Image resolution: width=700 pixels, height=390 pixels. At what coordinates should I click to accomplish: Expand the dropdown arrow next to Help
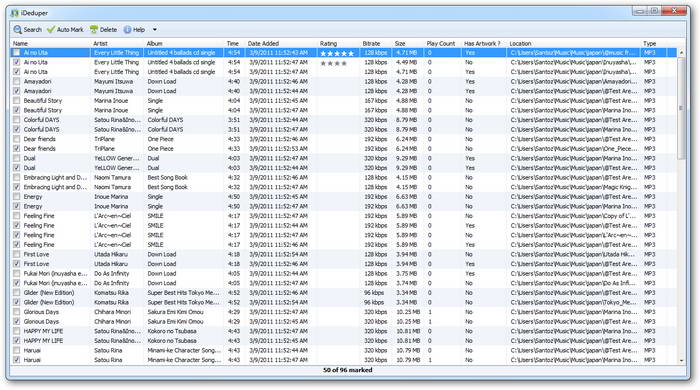(154, 30)
